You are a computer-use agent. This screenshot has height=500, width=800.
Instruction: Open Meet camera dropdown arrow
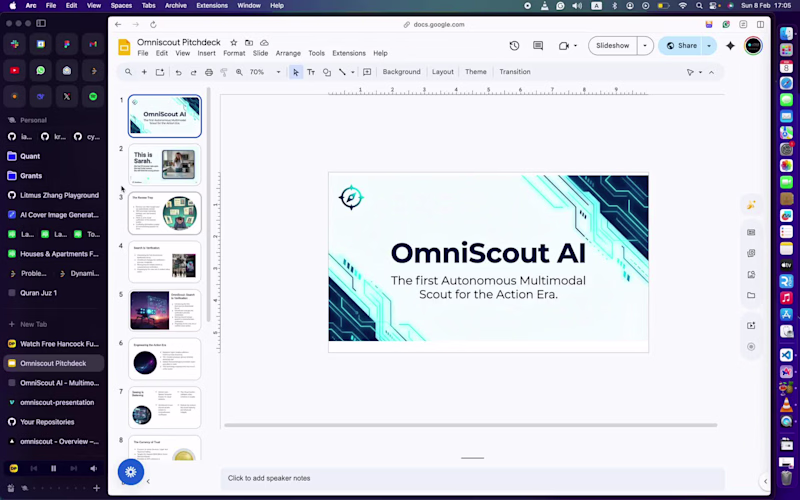pyautogui.click(x=575, y=45)
